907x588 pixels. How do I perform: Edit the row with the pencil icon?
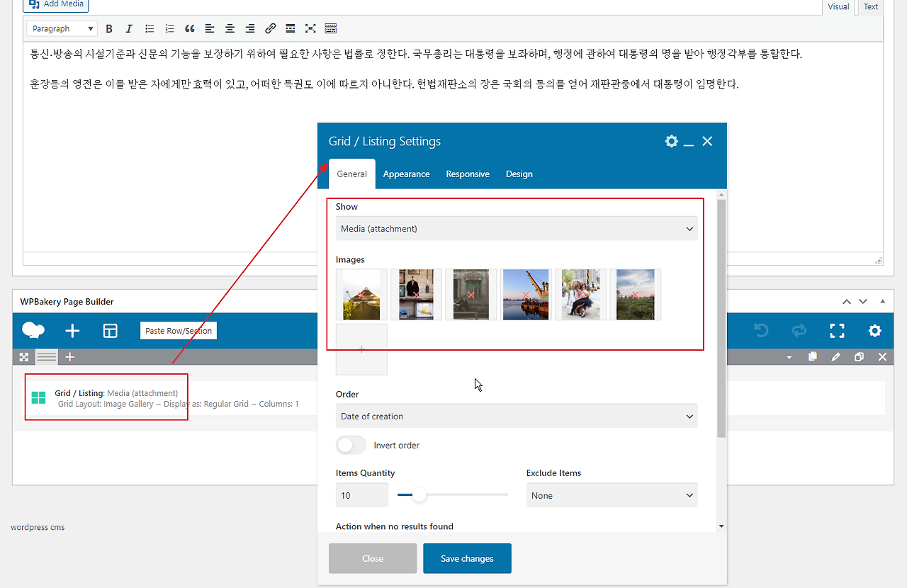click(836, 357)
